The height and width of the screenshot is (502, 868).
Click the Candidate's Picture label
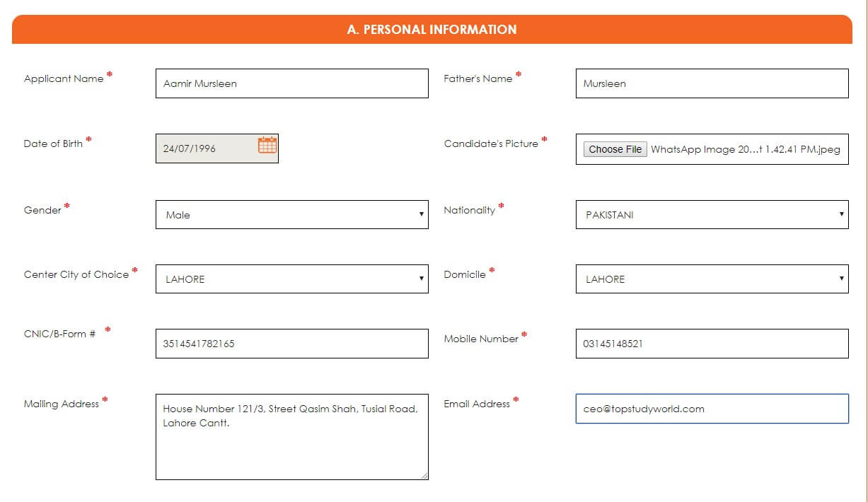click(491, 144)
